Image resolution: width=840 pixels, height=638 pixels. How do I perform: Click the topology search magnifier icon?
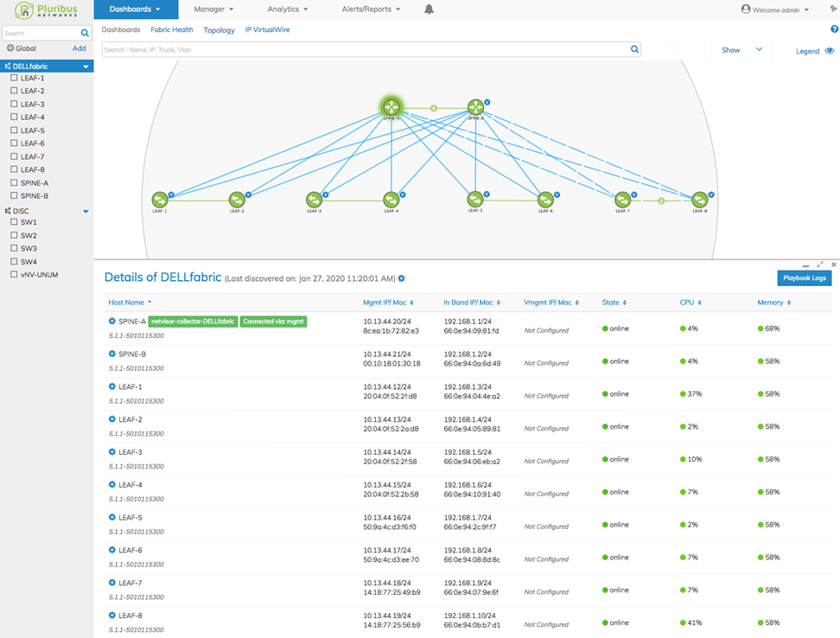pyautogui.click(x=634, y=49)
